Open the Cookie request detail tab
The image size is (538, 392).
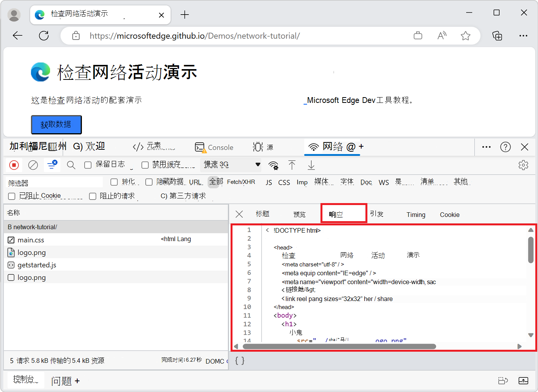pos(450,215)
